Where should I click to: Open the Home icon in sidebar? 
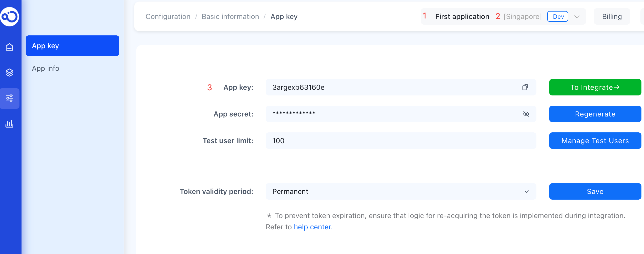pos(9,47)
